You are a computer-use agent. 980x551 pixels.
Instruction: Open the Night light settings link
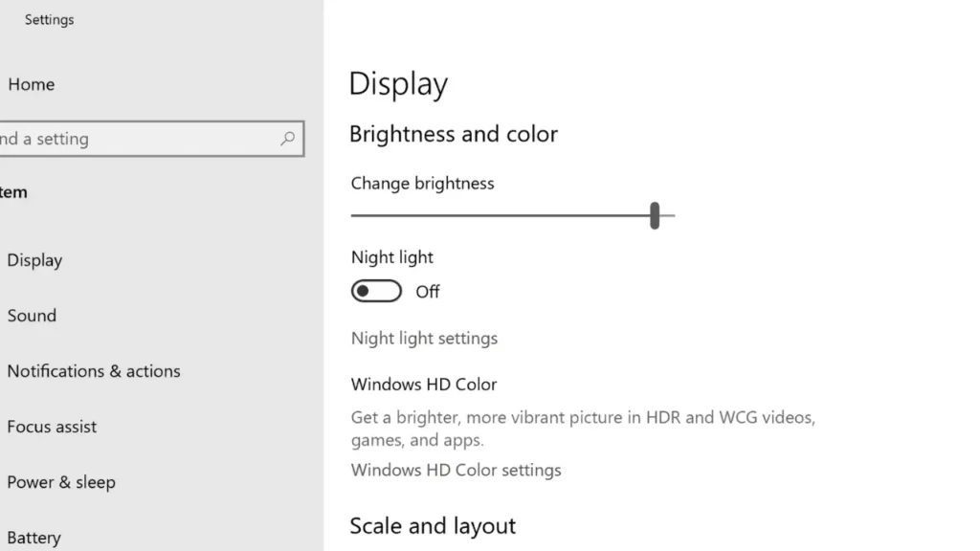pos(424,339)
